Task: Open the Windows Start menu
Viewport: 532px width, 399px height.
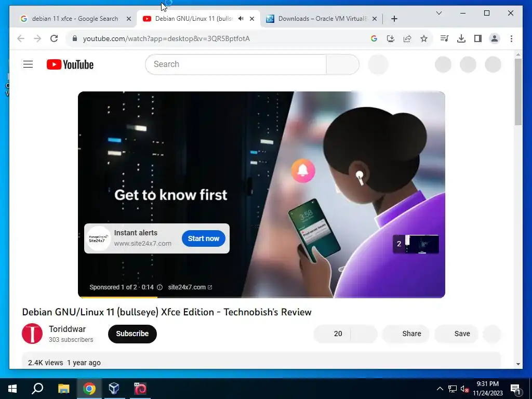Action: pyautogui.click(x=12, y=389)
